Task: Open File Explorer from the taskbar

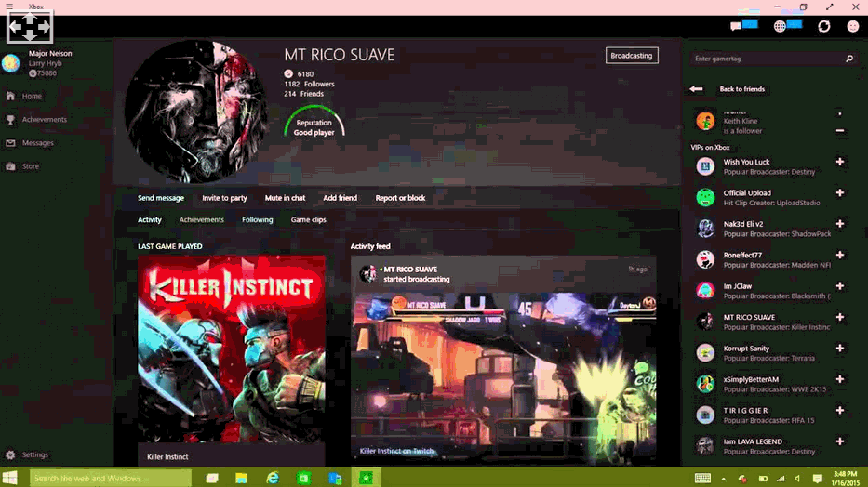Action: coord(241,478)
